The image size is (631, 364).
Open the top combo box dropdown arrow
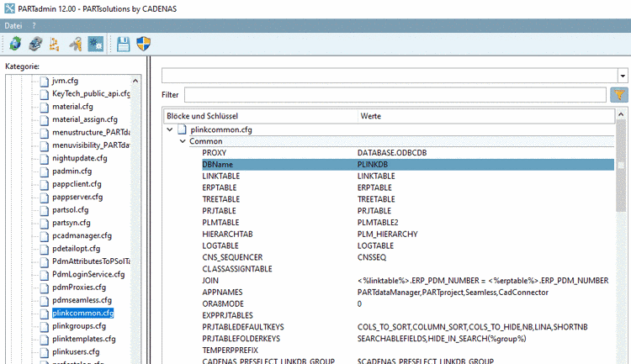pyautogui.click(x=623, y=76)
